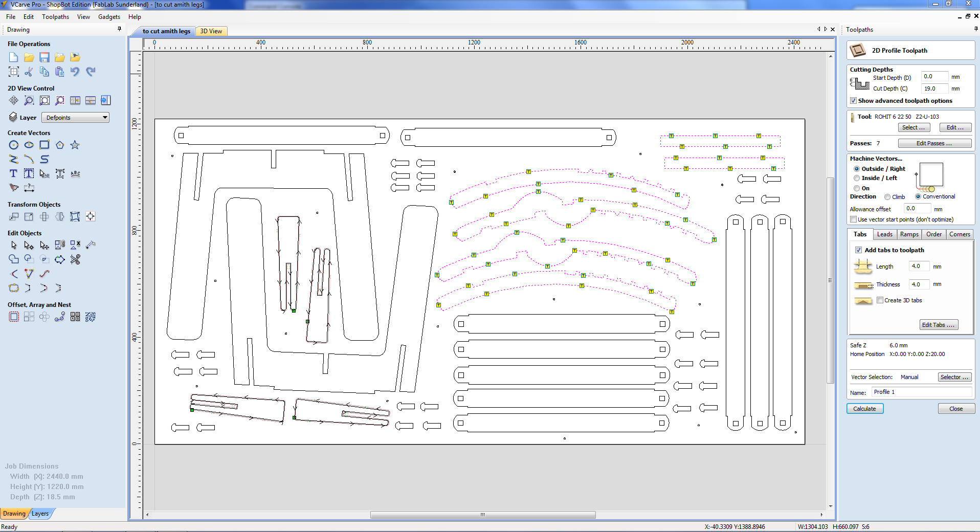The image size is (980, 532).
Task: Click the Redo arrow icon
Action: click(x=91, y=72)
